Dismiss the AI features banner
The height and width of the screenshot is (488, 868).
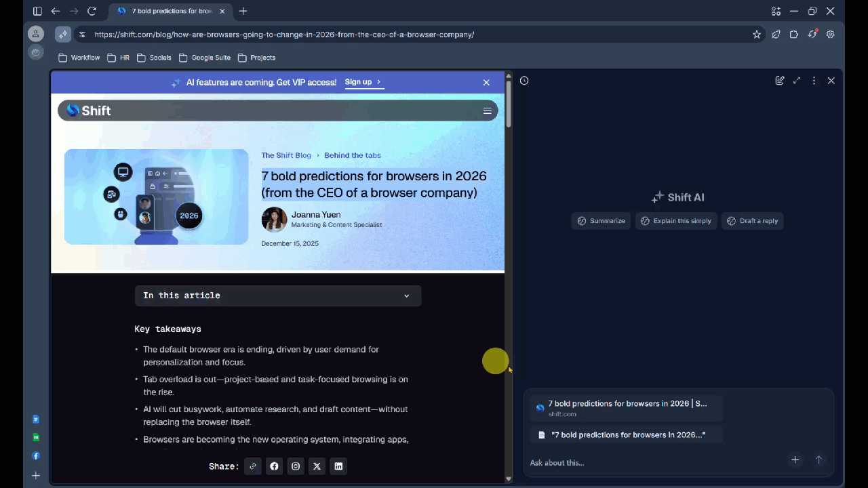(x=486, y=83)
